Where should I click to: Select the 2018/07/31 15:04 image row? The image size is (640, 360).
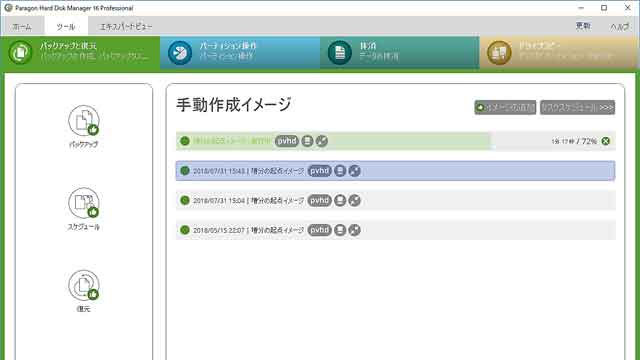(x=396, y=200)
